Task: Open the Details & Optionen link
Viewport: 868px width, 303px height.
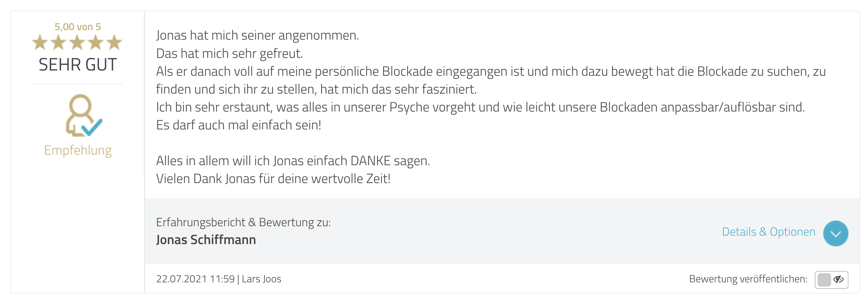Action: point(769,232)
